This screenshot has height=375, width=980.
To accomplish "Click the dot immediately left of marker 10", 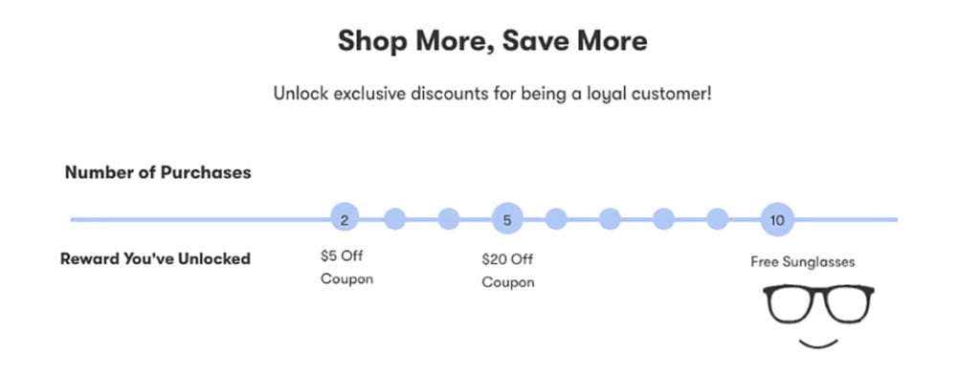I will point(718,219).
